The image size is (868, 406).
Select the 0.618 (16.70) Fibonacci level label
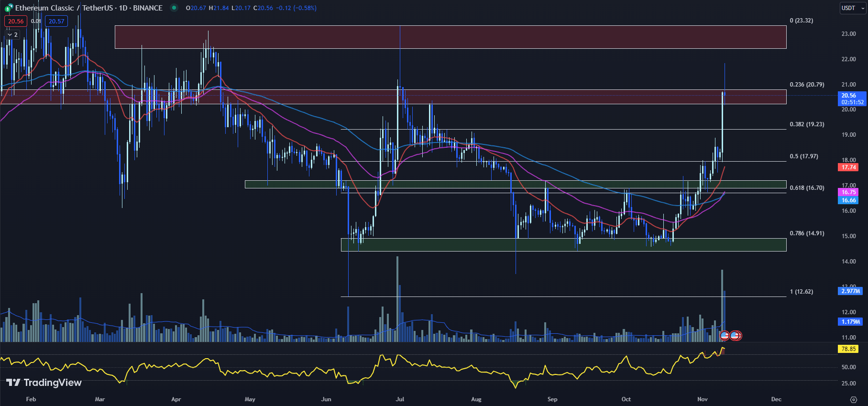807,188
